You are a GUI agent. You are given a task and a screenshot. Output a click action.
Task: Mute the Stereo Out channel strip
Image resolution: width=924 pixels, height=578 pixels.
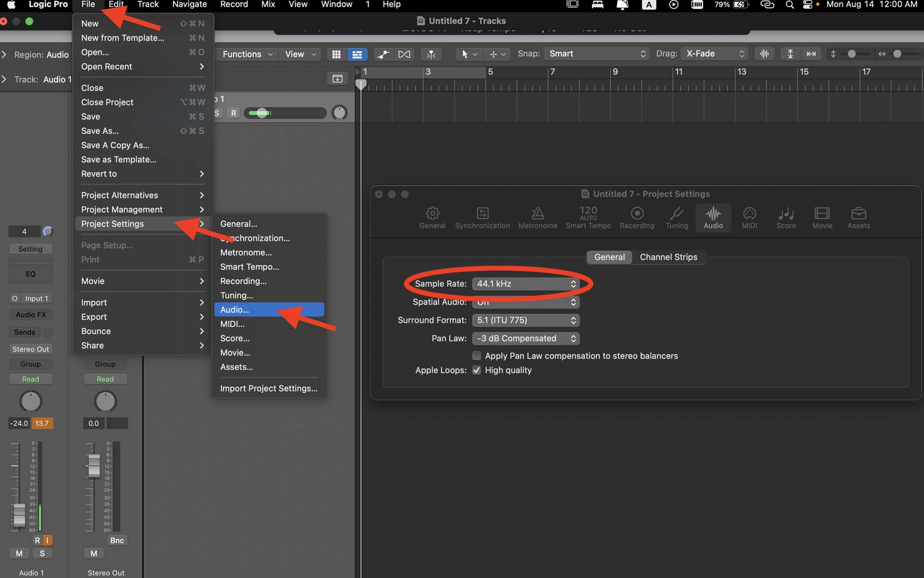[94, 553]
